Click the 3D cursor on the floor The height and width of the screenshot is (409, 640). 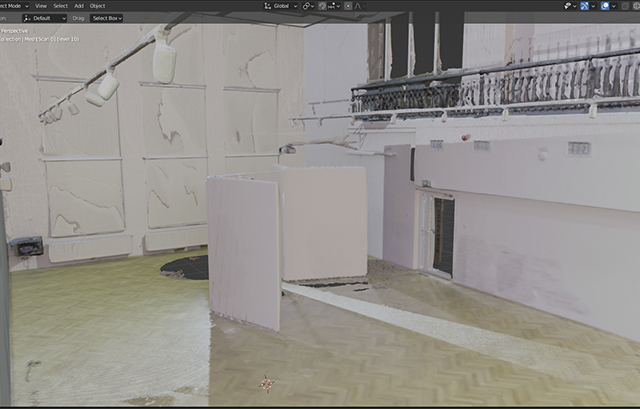pos(266,382)
